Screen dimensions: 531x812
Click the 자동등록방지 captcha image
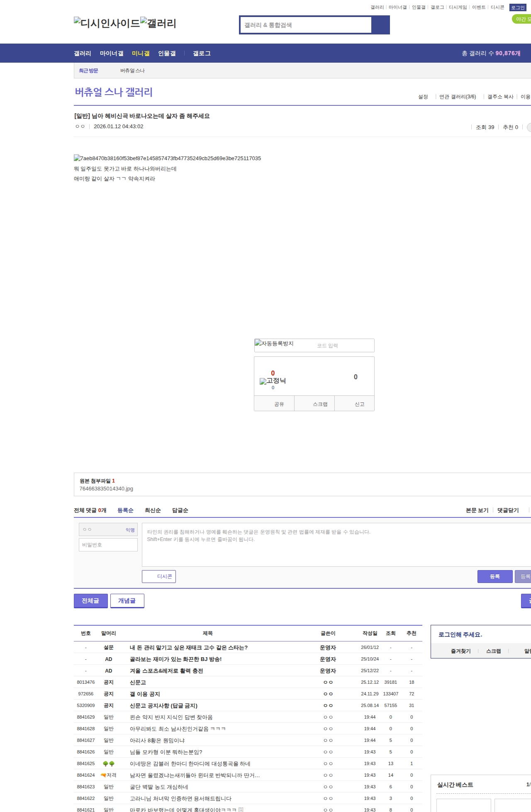coord(274,344)
